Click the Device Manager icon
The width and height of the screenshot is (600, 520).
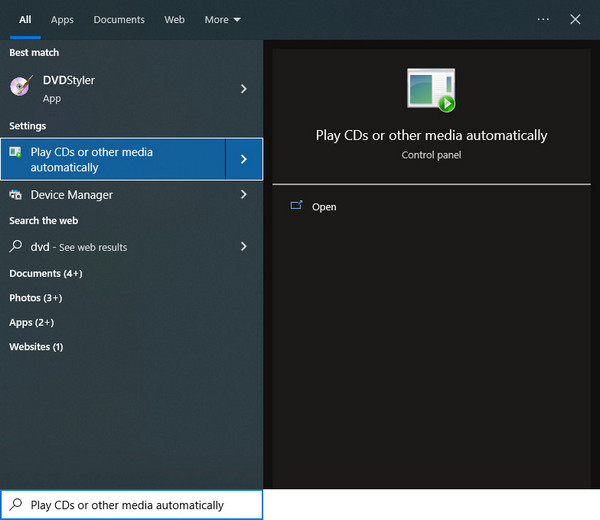pos(15,195)
